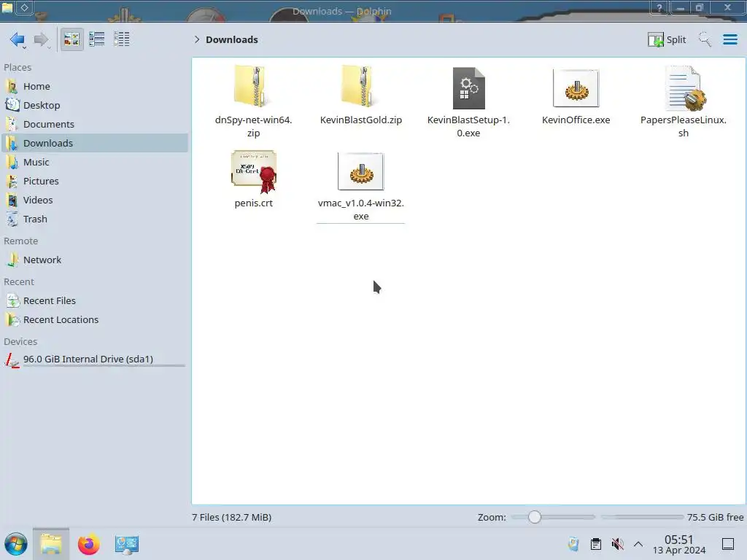Select 96.0 GiB Internal Drive device
Viewport: 747px width, 560px height.
point(95,359)
